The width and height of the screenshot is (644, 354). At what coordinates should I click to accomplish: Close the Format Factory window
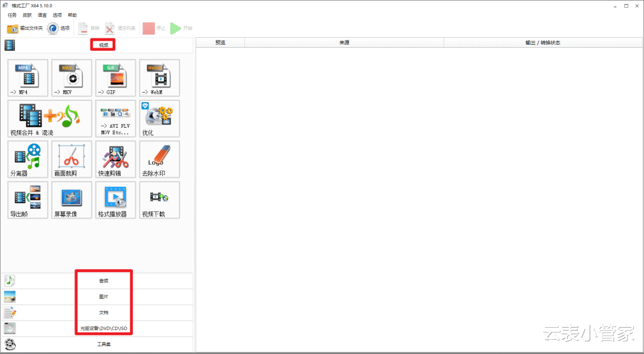[637, 6]
